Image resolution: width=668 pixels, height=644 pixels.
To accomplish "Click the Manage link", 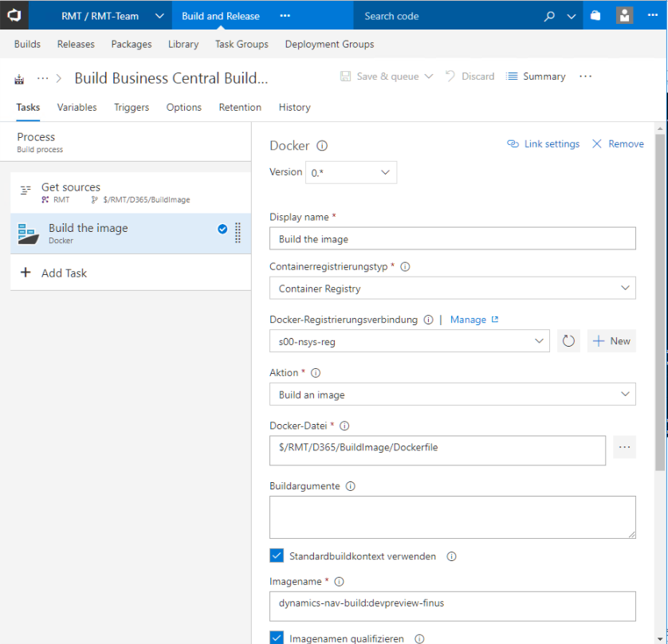I will [x=468, y=320].
